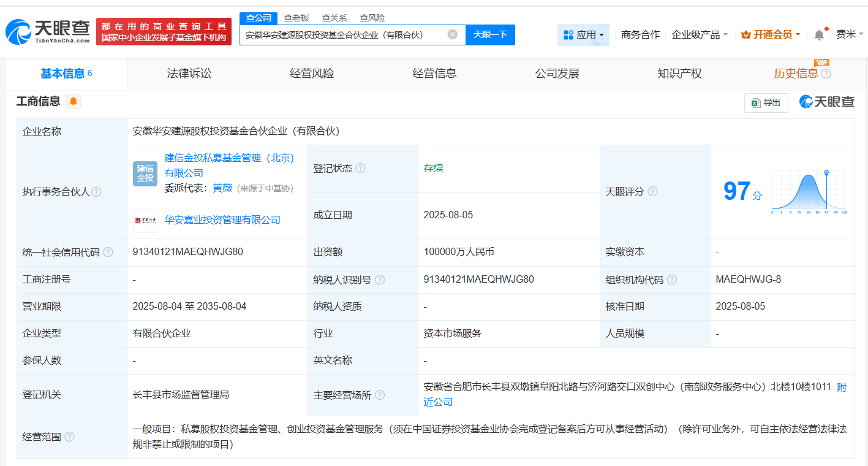Viewport: 868px width, 466px height.
Task: Click the company name search input field
Action: click(349, 34)
